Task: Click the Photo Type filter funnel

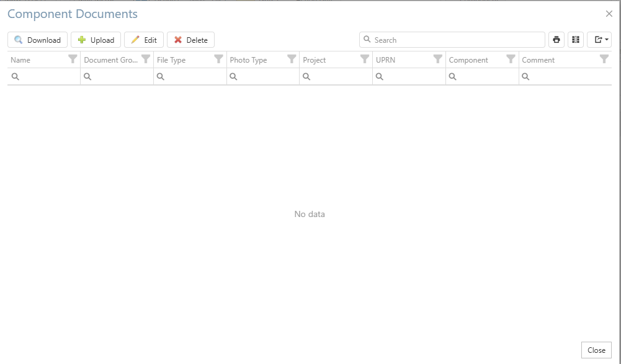Action: click(292, 60)
